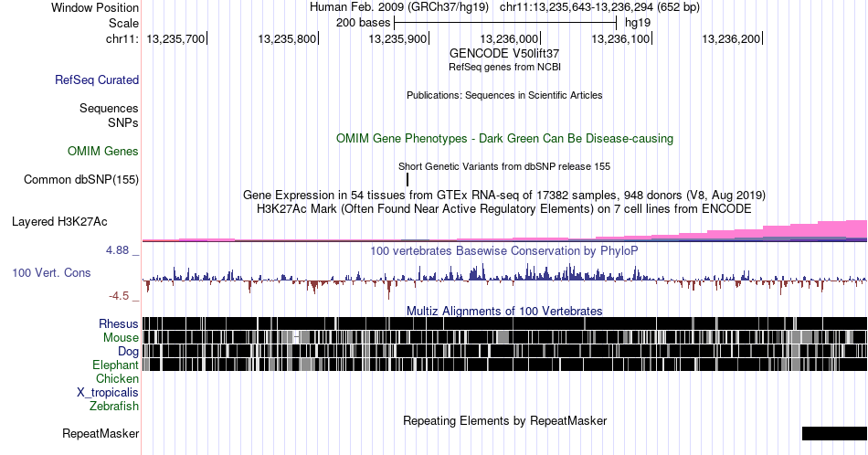Screen dimensions: 868x455
Task: Click the Multiz Alignments of 100 Vertebrates title
Action: tap(504, 311)
